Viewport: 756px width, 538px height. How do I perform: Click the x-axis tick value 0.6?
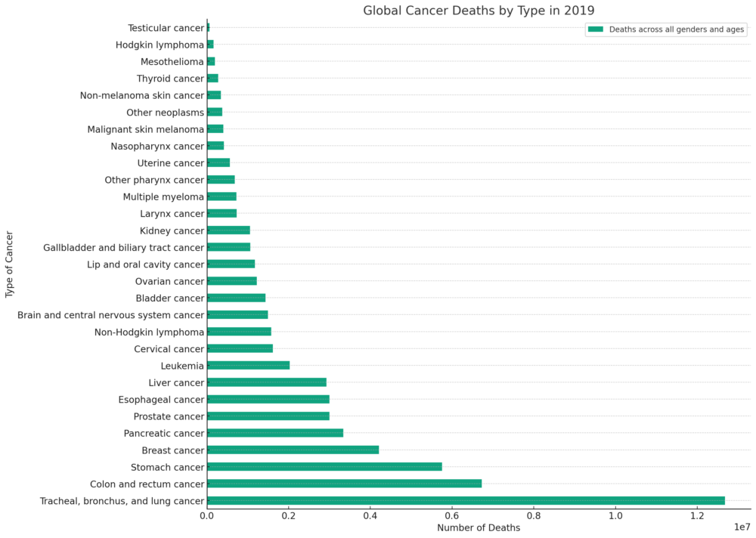tap(452, 515)
